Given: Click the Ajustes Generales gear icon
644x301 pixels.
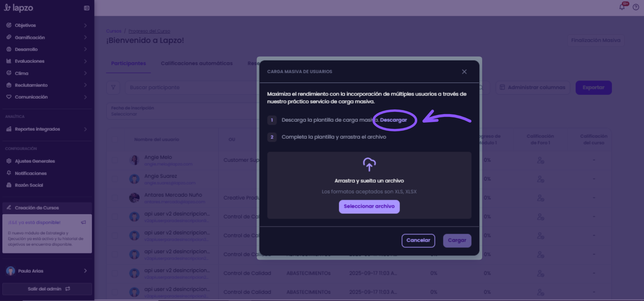Looking at the screenshot, I should coord(9,161).
